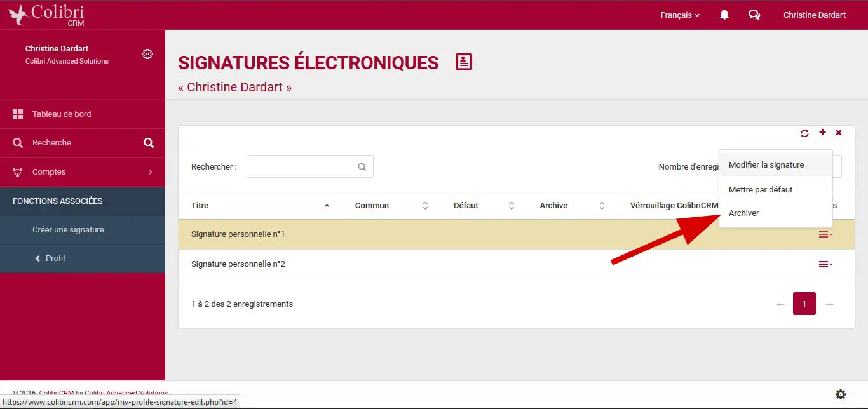Expand the Comptes submenu chevron
This screenshot has height=409, width=868.
click(x=150, y=172)
